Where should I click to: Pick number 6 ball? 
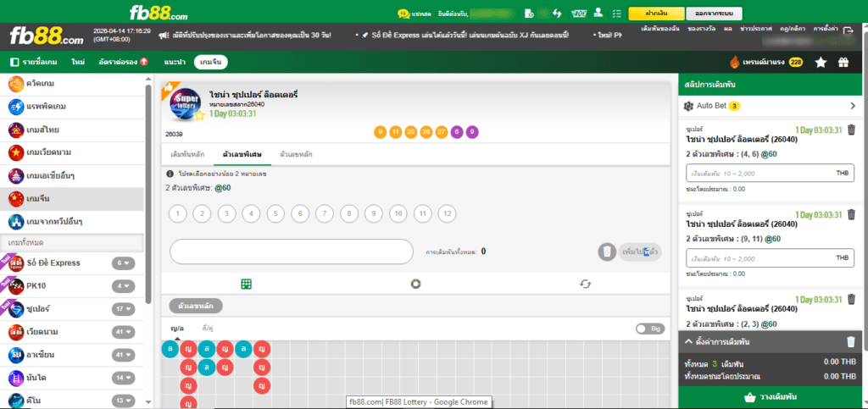(x=300, y=213)
